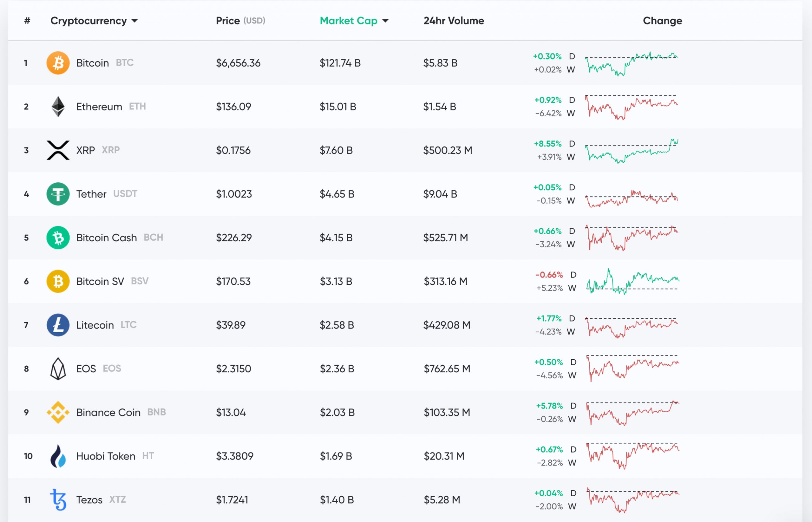Image resolution: width=812 pixels, height=522 pixels.
Task: Click the Binance Coin sparkline chart
Action: coord(633,413)
